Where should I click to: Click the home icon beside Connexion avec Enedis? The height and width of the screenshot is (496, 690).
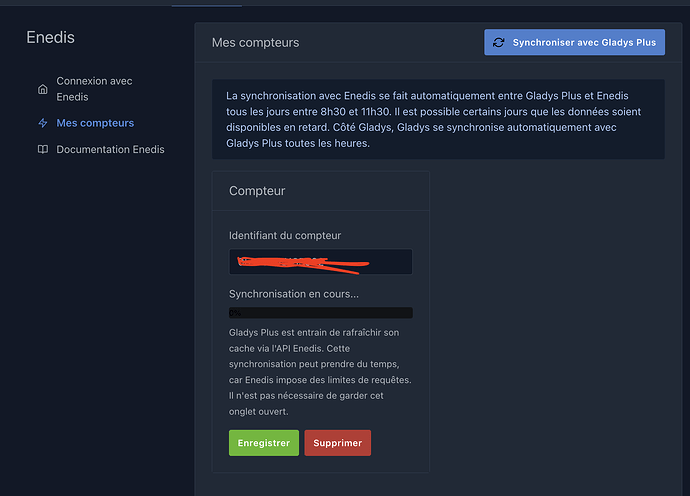point(43,89)
